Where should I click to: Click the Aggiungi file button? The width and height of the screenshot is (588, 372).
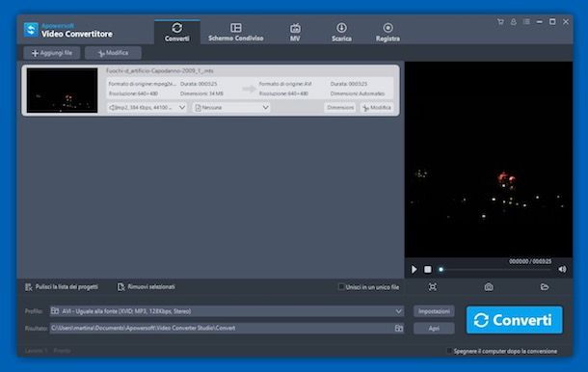click(x=52, y=53)
